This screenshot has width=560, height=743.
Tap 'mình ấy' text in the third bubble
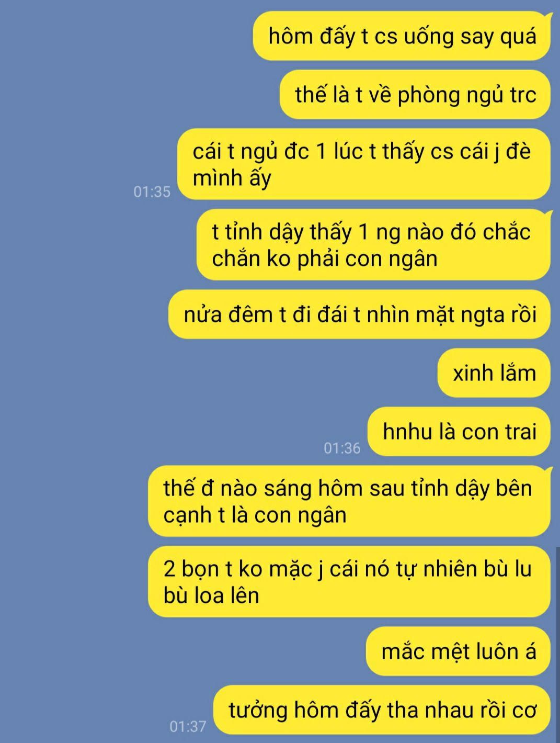pyautogui.click(x=232, y=178)
